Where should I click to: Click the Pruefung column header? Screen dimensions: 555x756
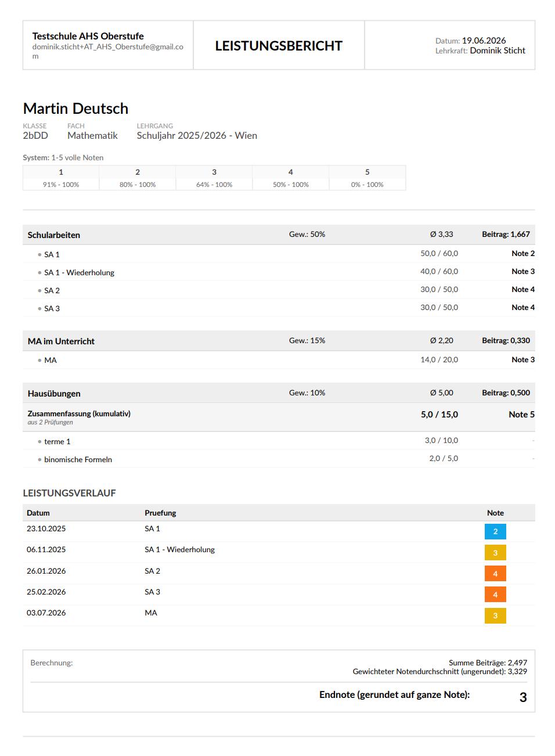pos(160,513)
